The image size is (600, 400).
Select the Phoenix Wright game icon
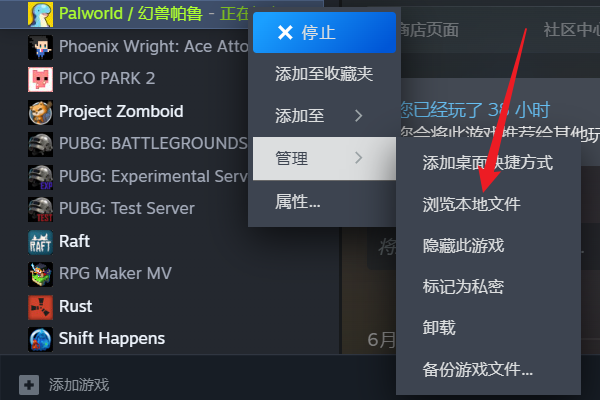40,47
